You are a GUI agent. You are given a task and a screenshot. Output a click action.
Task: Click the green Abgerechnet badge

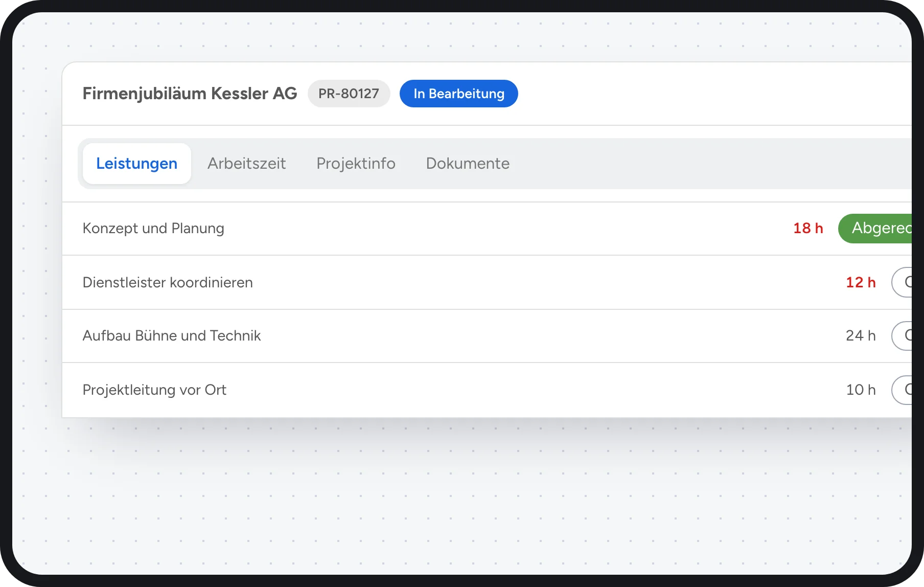tap(875, 228)
